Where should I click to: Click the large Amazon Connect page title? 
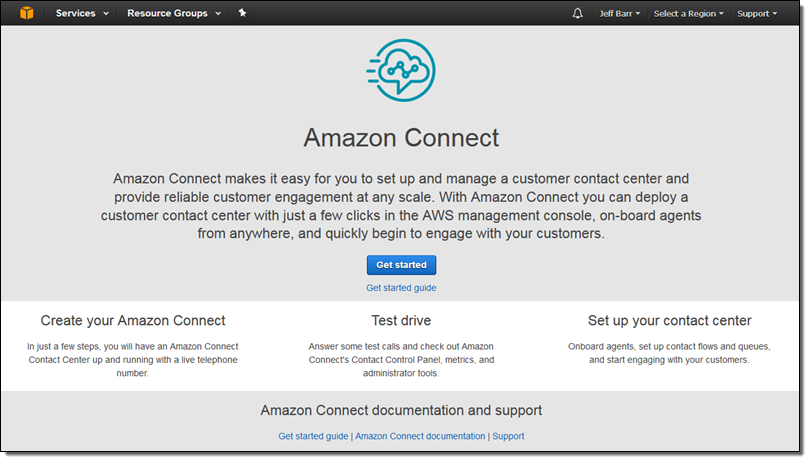pyautogui.click(x=401, y=137)
